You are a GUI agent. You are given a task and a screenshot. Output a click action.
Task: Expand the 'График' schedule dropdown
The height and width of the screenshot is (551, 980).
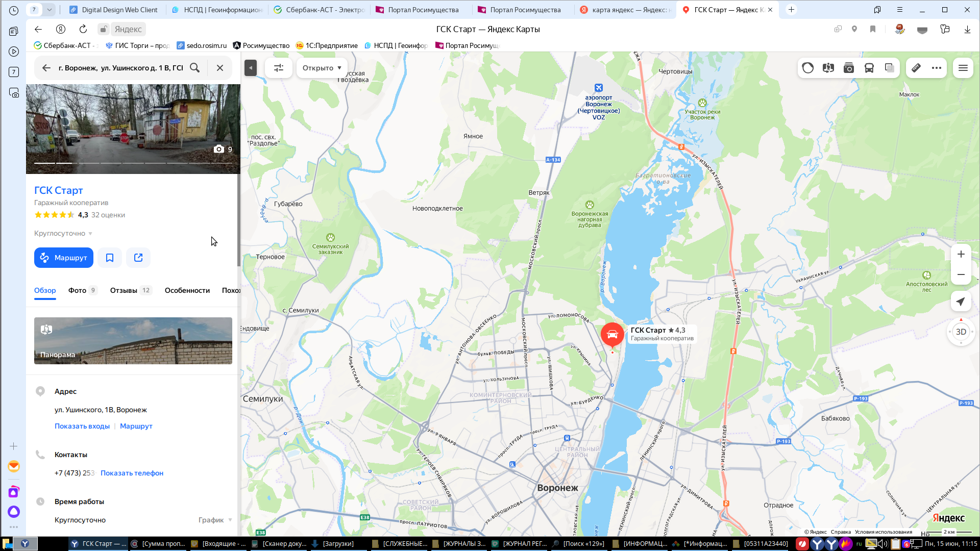point(215,520)
